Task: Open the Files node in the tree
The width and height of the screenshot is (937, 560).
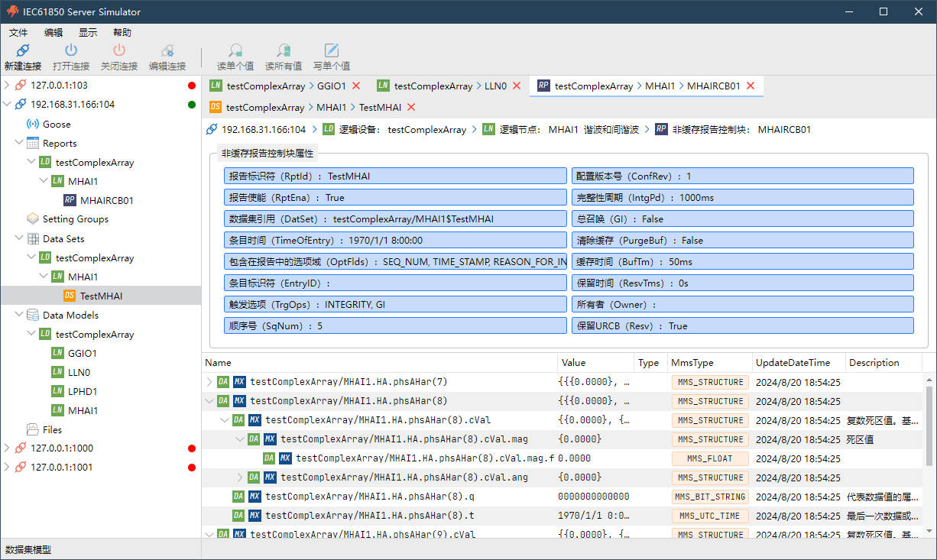Action: 52,429
